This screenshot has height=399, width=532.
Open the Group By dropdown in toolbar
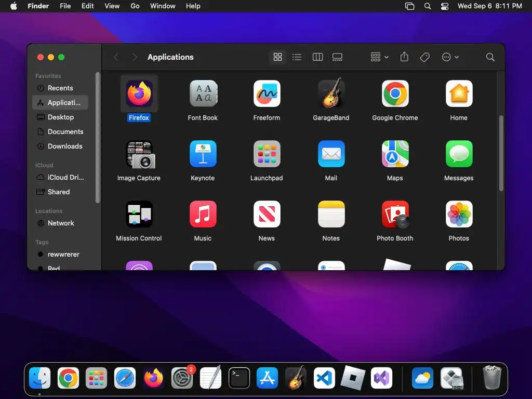pyautogui.click(x=379, y=57)
